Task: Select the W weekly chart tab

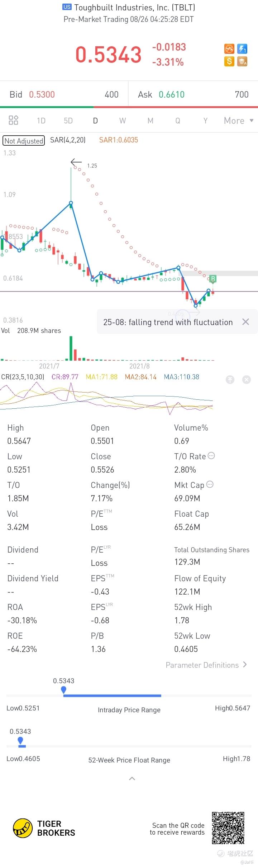Action: [123, 121]
